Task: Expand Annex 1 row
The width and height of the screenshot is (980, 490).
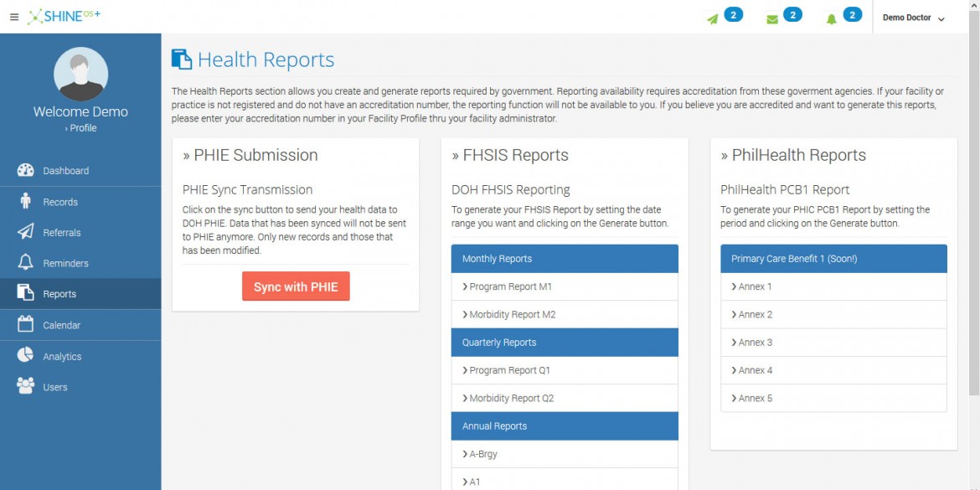Action: pos(833,286)
